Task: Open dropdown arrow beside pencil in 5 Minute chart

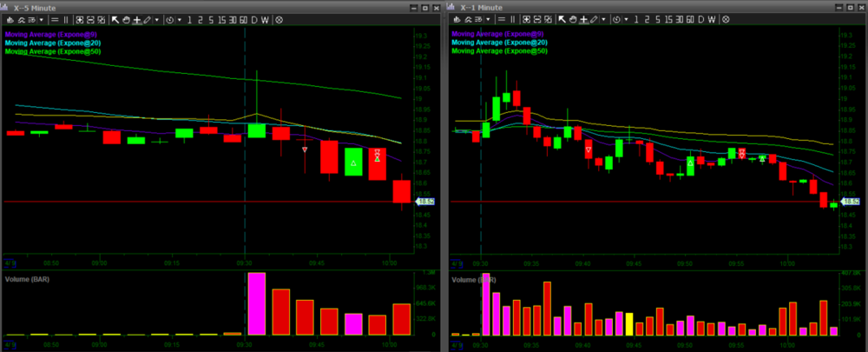Action: tap(156, 19)
